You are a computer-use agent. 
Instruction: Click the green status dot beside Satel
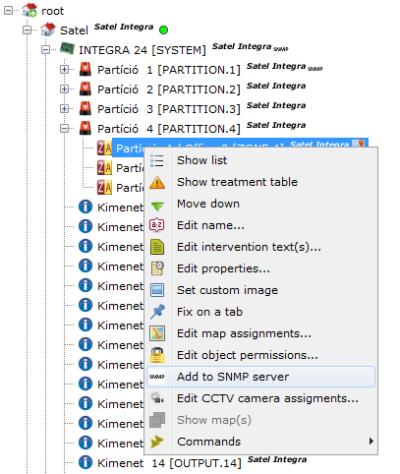tap(163, 30)
